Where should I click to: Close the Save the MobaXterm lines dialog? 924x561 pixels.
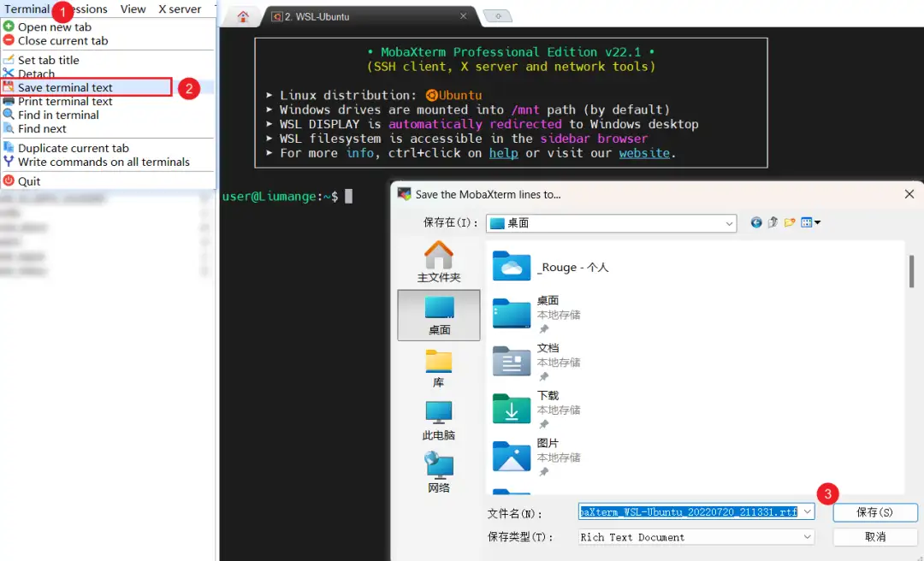pos(909,194)
